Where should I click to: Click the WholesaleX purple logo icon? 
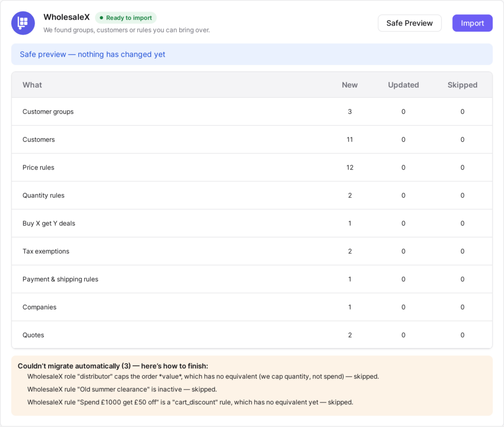[x=23, y=23]
